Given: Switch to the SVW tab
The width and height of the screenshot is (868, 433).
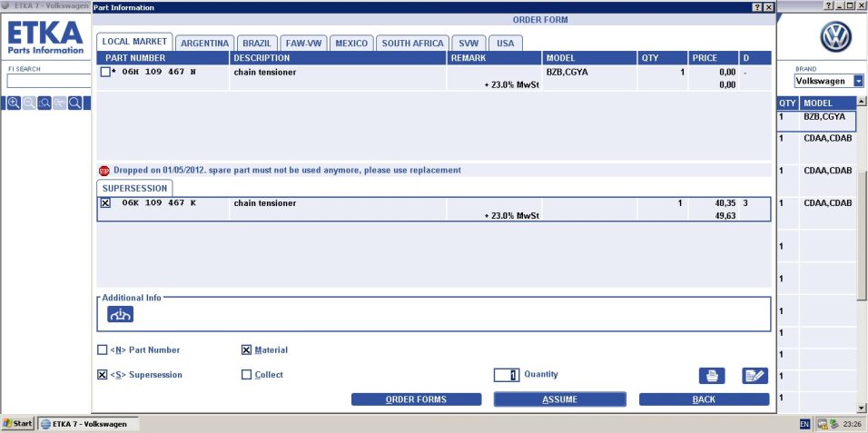Looking at the screenshot, I should point(469,44).
